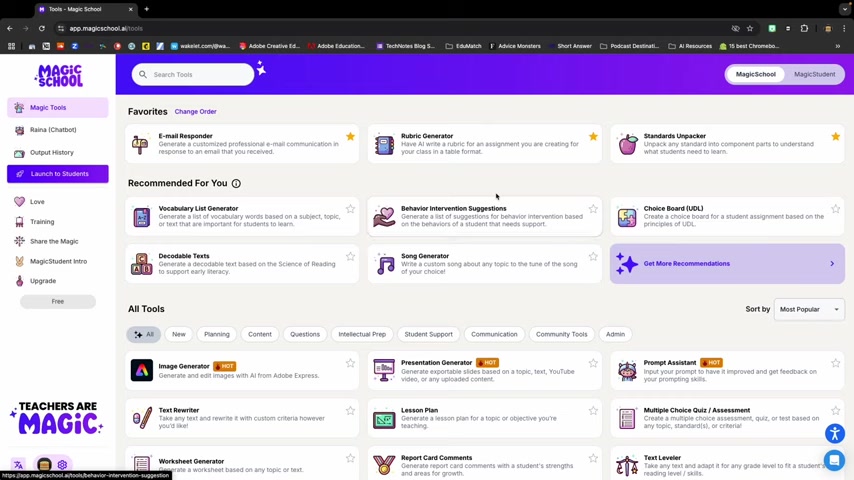Open the AI Resources bookmark folder

[690, 46]
